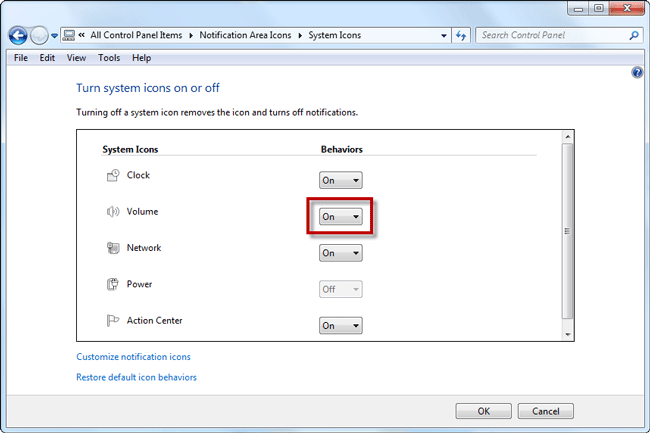This screenshot has width=650, height=433.
Task: Expand the address bar history dropdown arrow
Action: (x=444, y=36)
